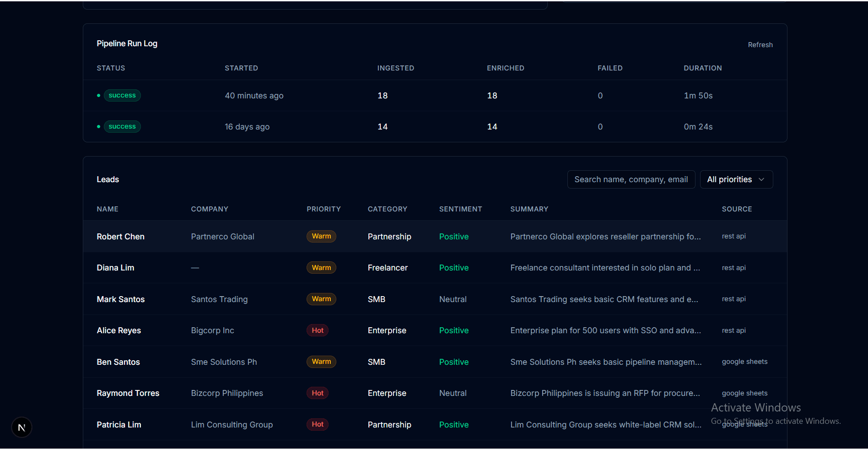Click the 'google sheets' source for Ben Santos
868x449 pixels.
[744, 362]
